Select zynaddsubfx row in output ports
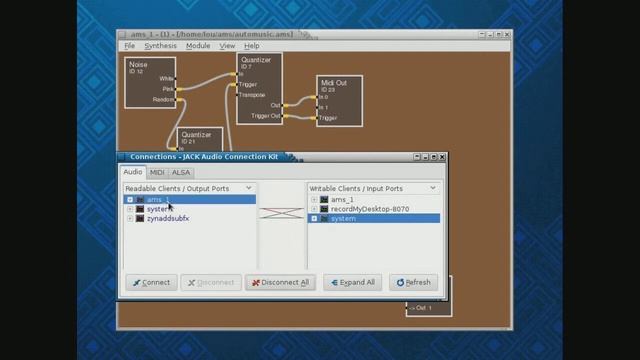This screenshot has height=360, width=640. tap(190, 218)
